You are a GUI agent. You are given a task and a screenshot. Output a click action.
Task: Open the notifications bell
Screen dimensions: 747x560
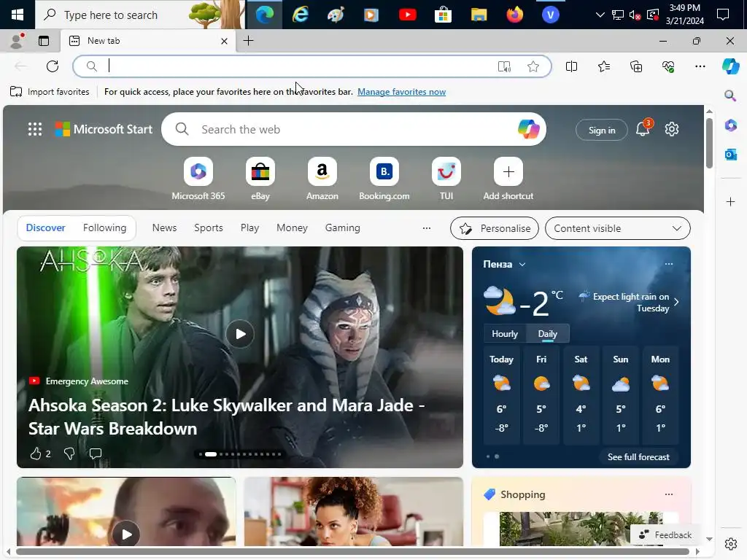pos(643,128)
